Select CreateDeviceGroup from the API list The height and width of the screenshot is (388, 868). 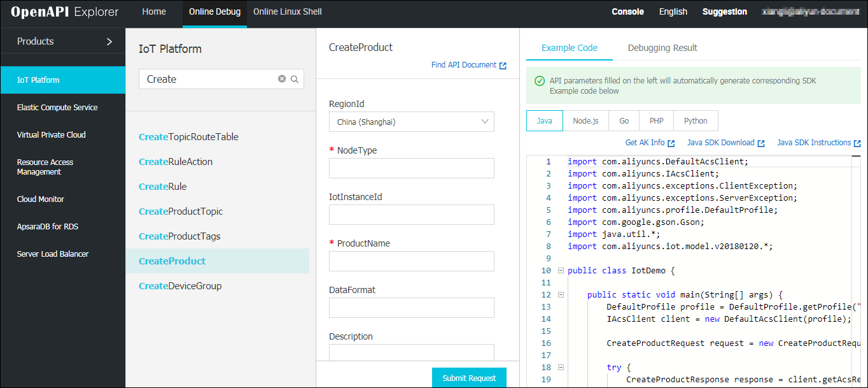point(180,286)
